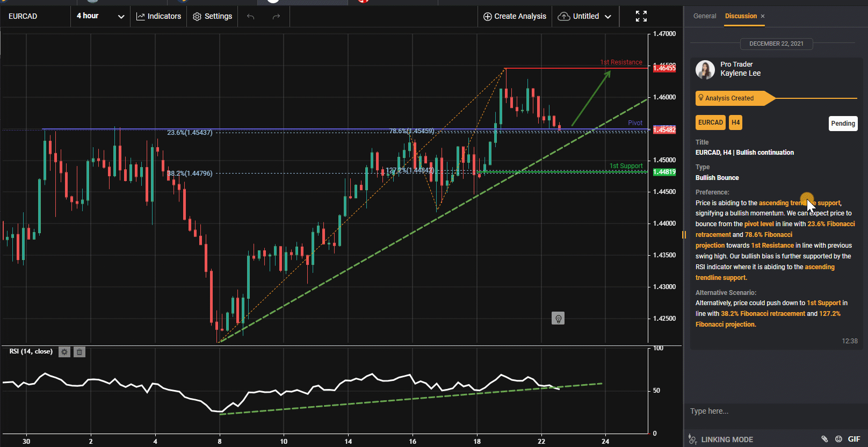The image size is (868, 447).
Task: Click the Pivot chart label
Action: 635,123
